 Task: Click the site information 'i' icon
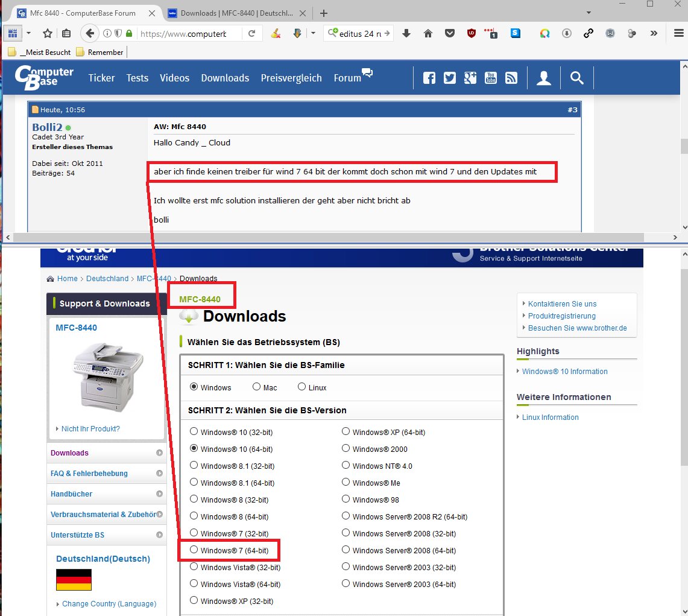click(107, 33)
